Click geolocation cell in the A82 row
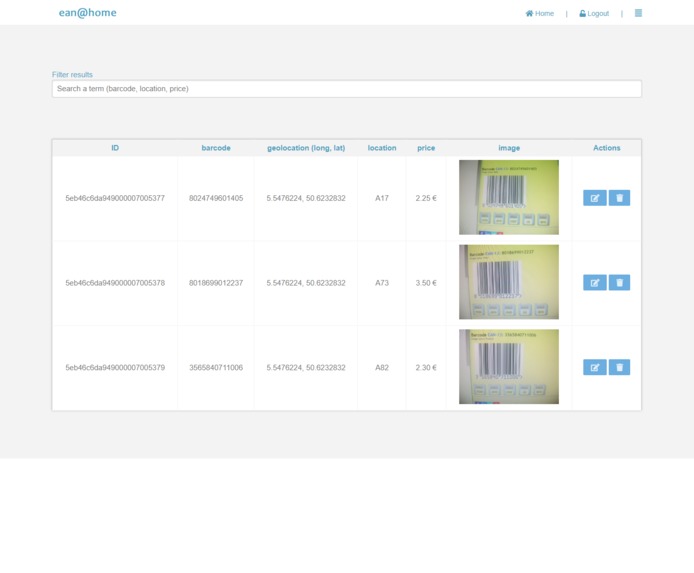Viewport: 694px width, 573px height. (x=306, y=367)
